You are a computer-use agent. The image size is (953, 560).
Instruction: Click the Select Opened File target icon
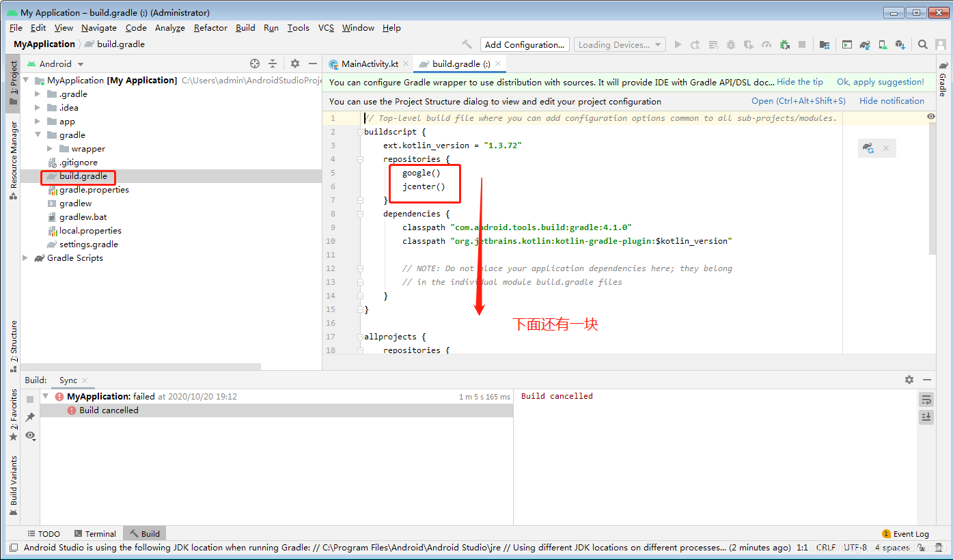[255, 64]
